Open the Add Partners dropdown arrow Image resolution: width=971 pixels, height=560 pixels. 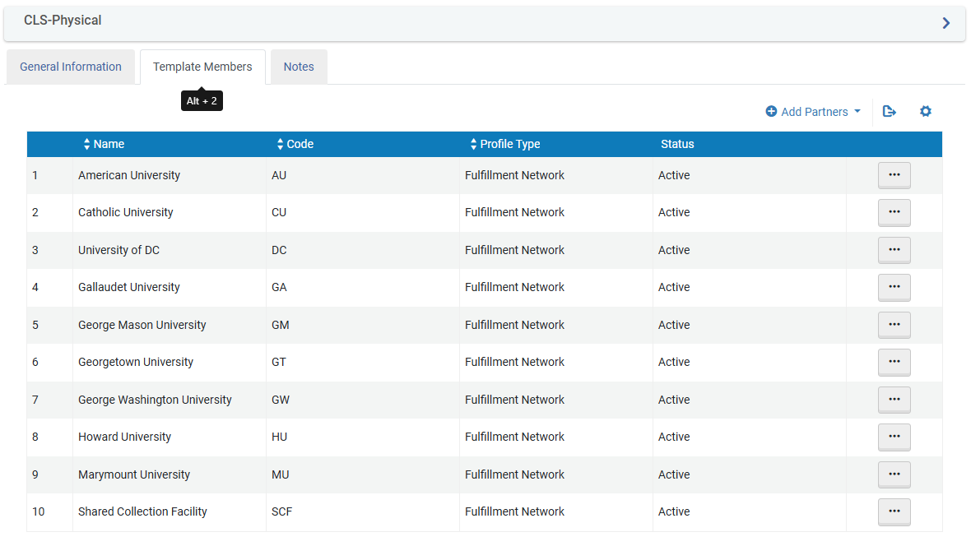coord(857,111)
